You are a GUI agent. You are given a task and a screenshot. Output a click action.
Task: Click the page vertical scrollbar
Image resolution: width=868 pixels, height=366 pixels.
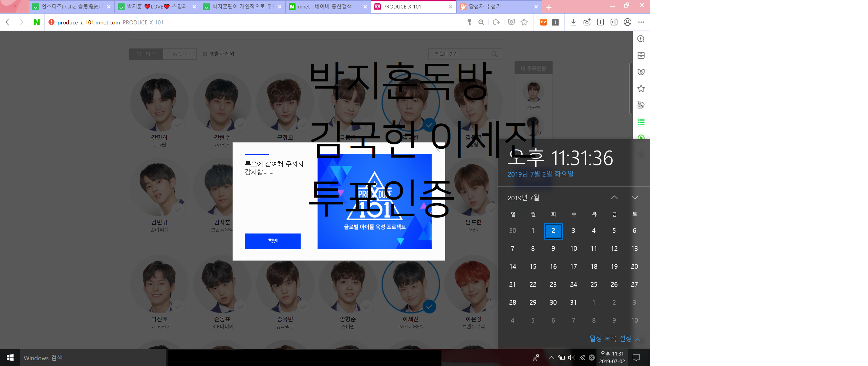[x=630, y=88]
